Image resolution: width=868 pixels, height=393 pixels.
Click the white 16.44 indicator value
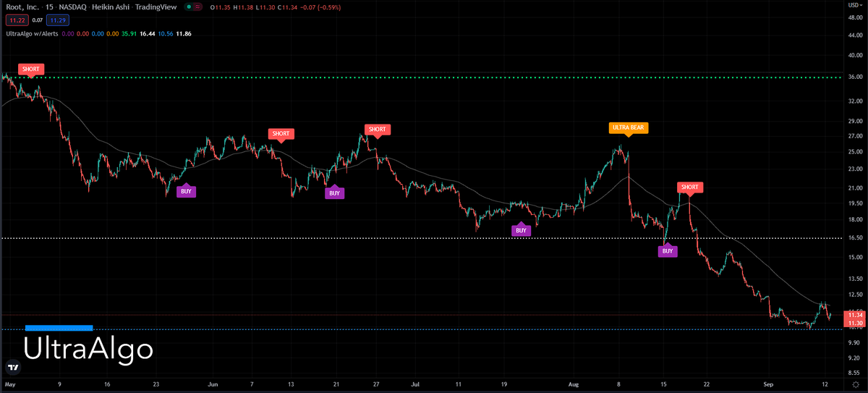(148, 33)
